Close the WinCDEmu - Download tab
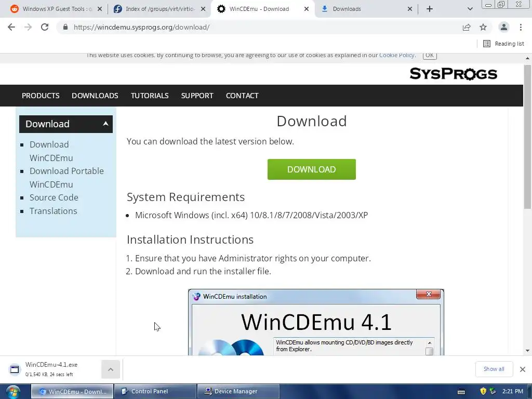Image resolution: width=532 pixels, height=399 pixels. pyautogui.click(x=307, y=9)
